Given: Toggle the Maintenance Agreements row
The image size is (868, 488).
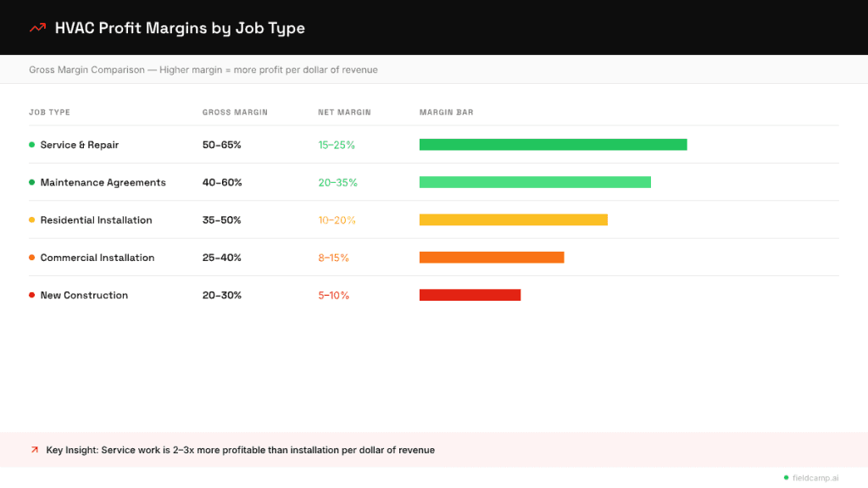Looking at the screenshot, I should [x=103, y=182].
